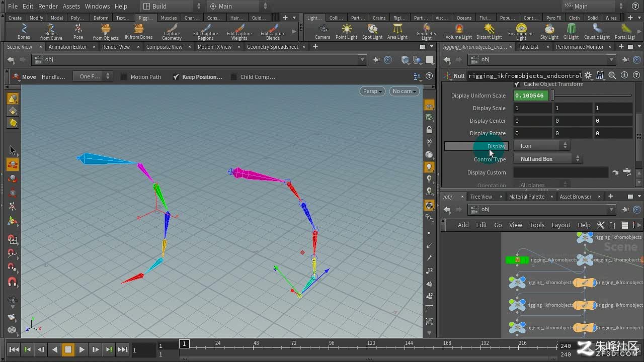Open the Persp viewport menu

click(372, 91)
